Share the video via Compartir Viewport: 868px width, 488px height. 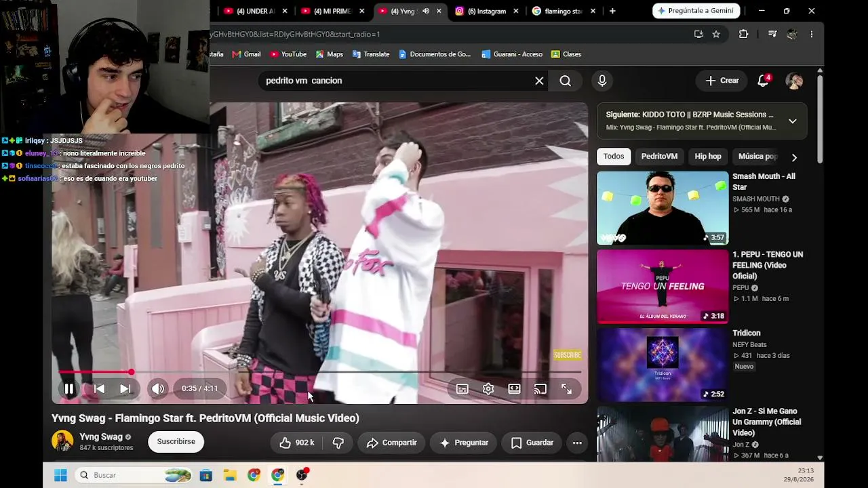click(391, 443)
